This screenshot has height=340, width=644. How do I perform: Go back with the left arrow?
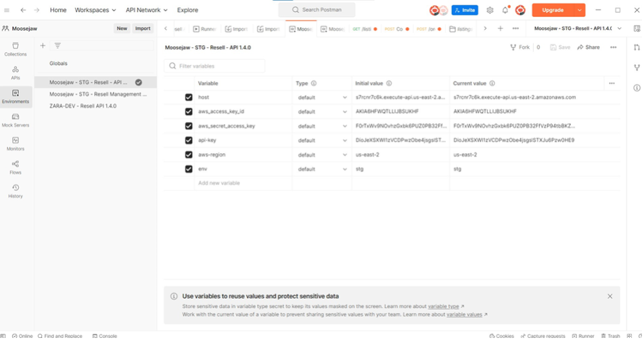pos(23,10)
